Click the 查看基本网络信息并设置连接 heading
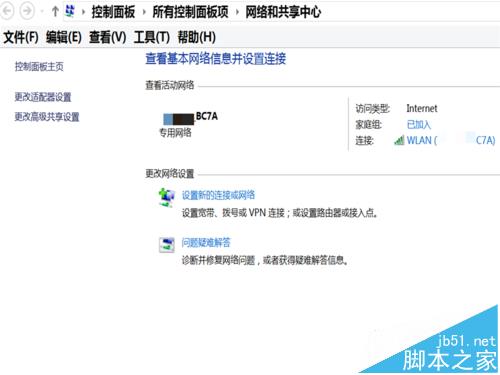 pos(216,59)
